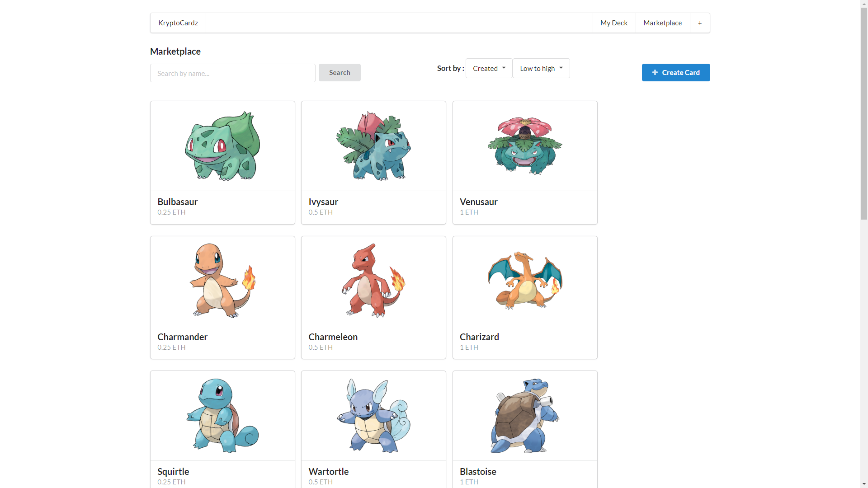Click the Create Card button

click(x=675, y=72)
